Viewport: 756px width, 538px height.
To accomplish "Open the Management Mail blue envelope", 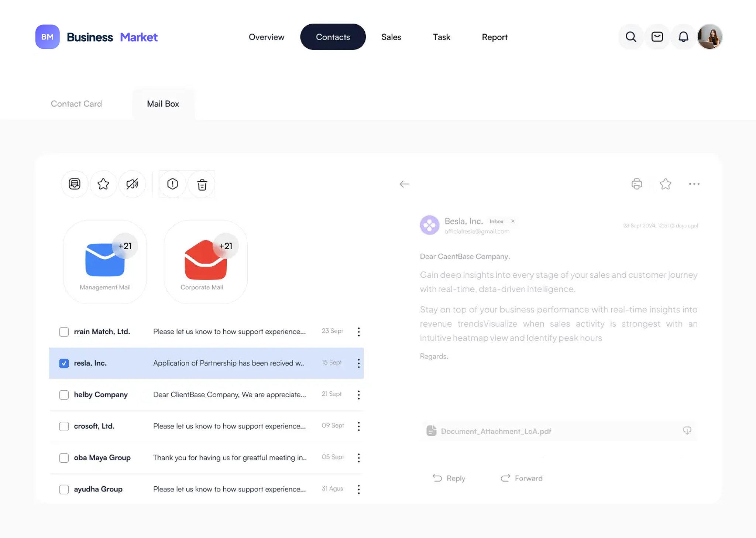I will coord(105,260).
